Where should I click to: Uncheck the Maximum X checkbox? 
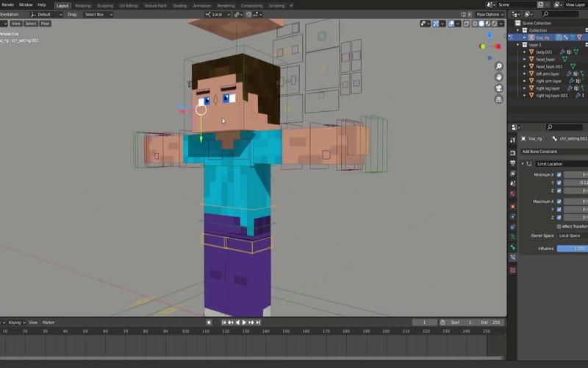(559, 202)
